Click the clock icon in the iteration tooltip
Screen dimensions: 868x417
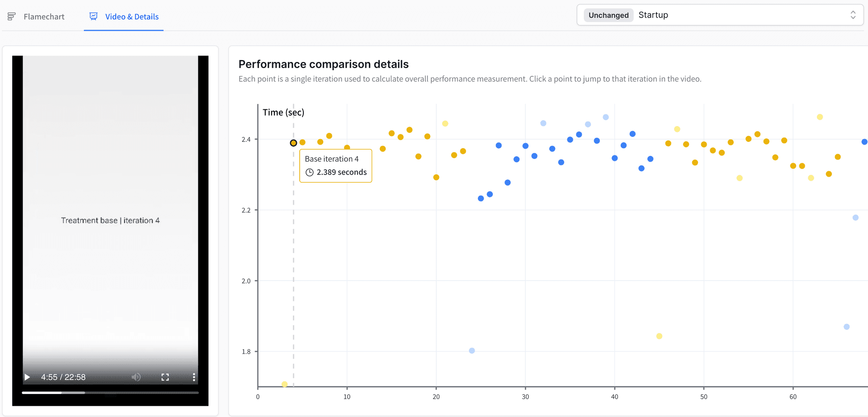(309, 172)
